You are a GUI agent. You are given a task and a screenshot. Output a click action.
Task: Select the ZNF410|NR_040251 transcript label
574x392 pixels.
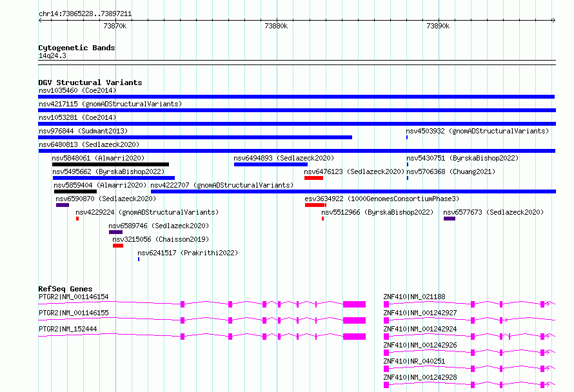(415, 361)
